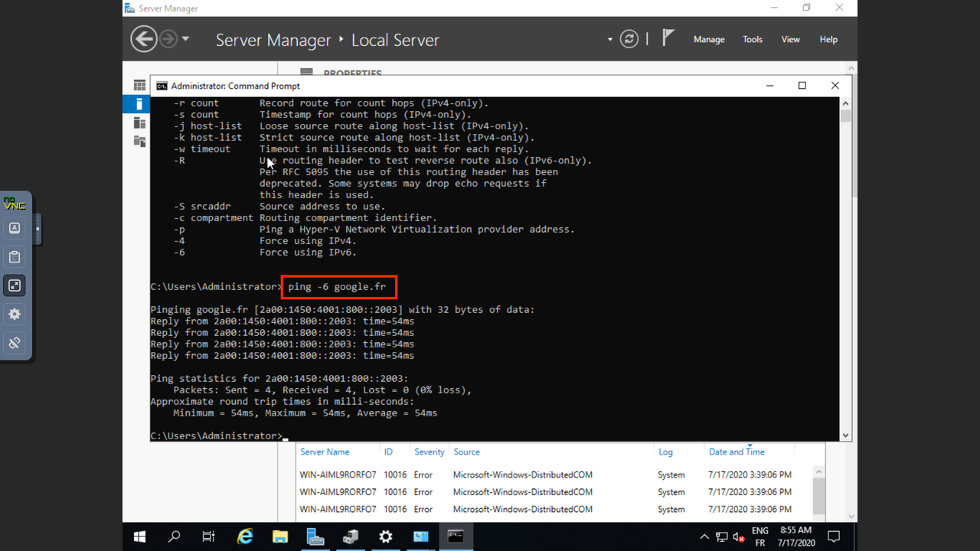Select the Local Server sidebar icon
Viewport: 980px width, 551px height.
[139, 104]
